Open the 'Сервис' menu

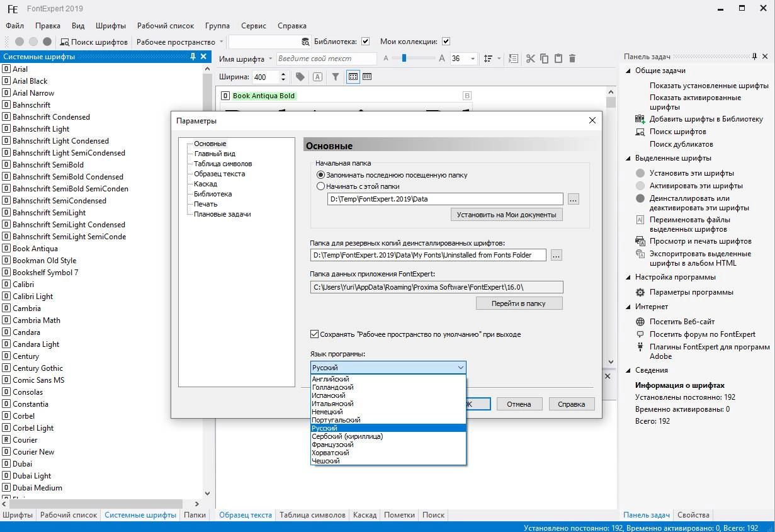(254, 26)
